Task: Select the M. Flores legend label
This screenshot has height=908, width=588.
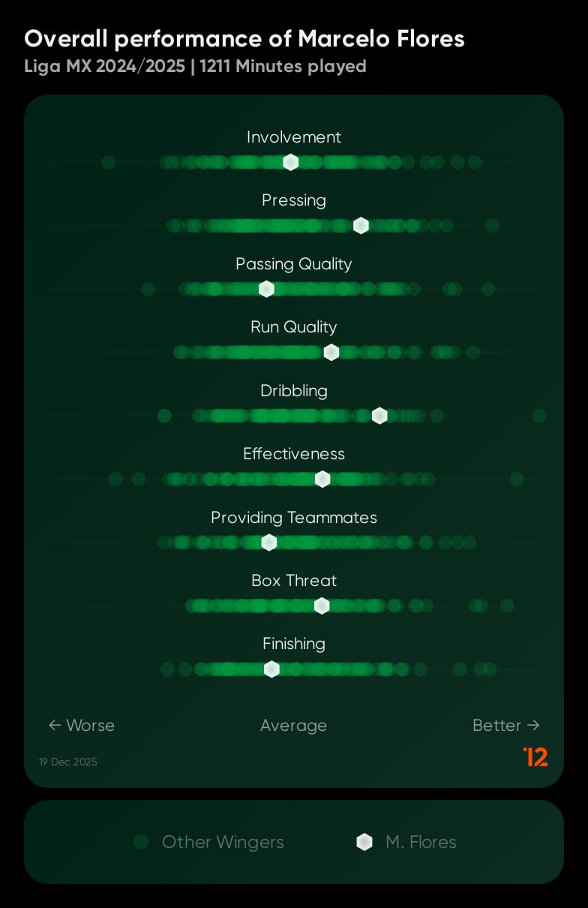Action: (x=421, y=842)
